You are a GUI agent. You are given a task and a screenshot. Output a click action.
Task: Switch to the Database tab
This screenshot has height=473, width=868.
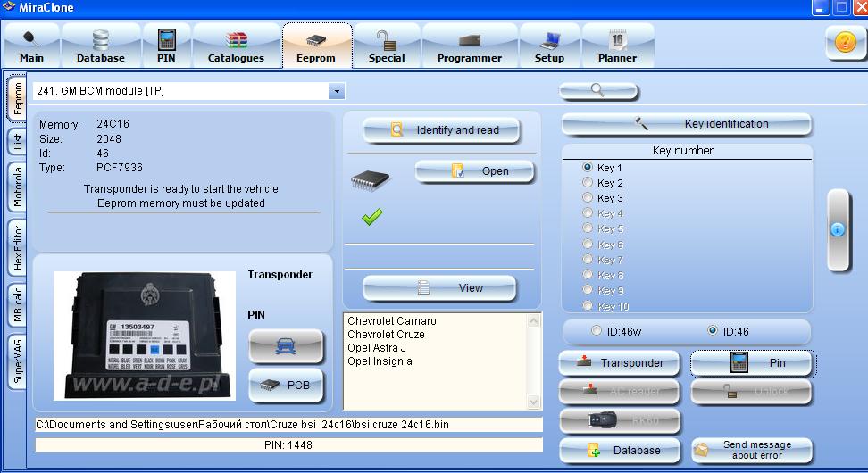point(100,46)
